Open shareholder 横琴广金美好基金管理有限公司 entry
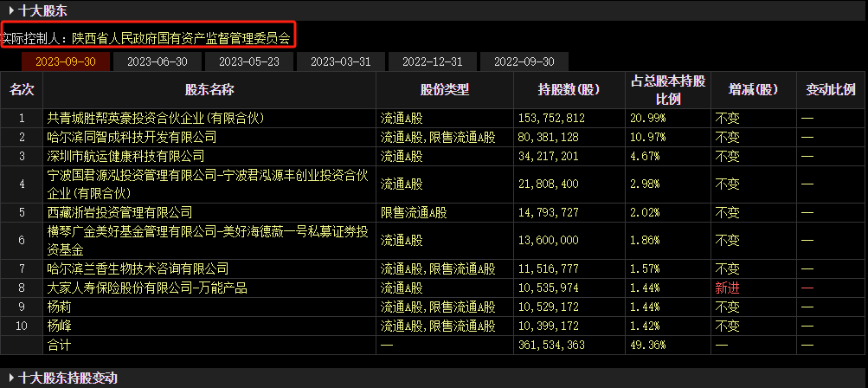 click(x=208, y=241)
